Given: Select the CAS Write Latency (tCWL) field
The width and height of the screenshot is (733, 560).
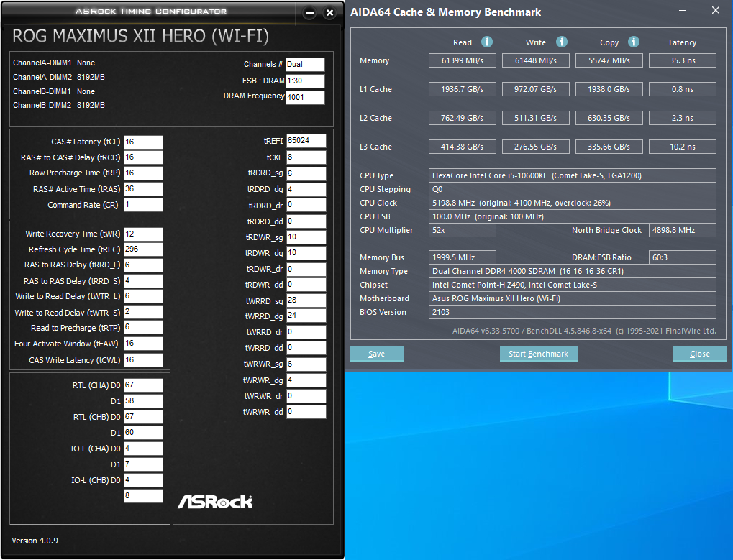Looking at the screenshot, I should tap(144, 360).
